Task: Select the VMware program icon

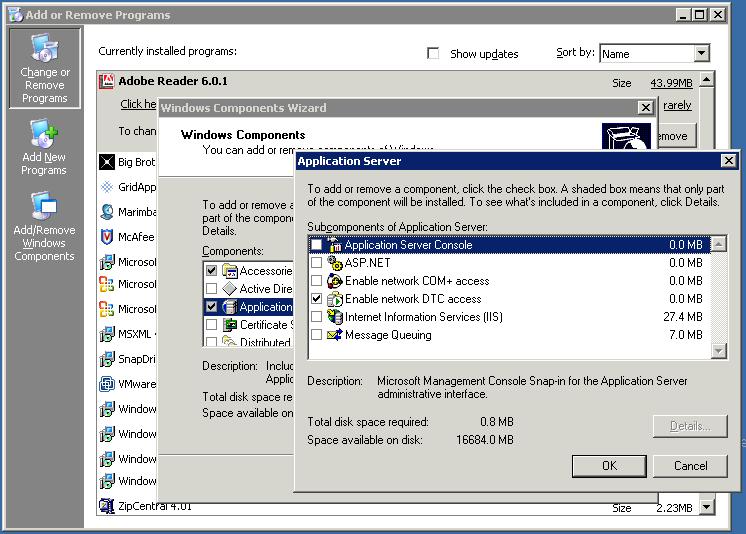Action: click(x=107, y=384)
